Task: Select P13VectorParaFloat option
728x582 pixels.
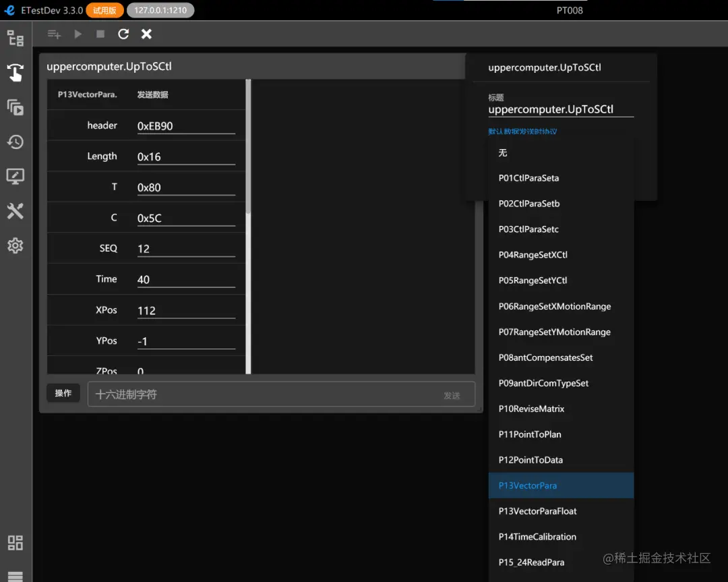Action: click(x=561, y=511)
